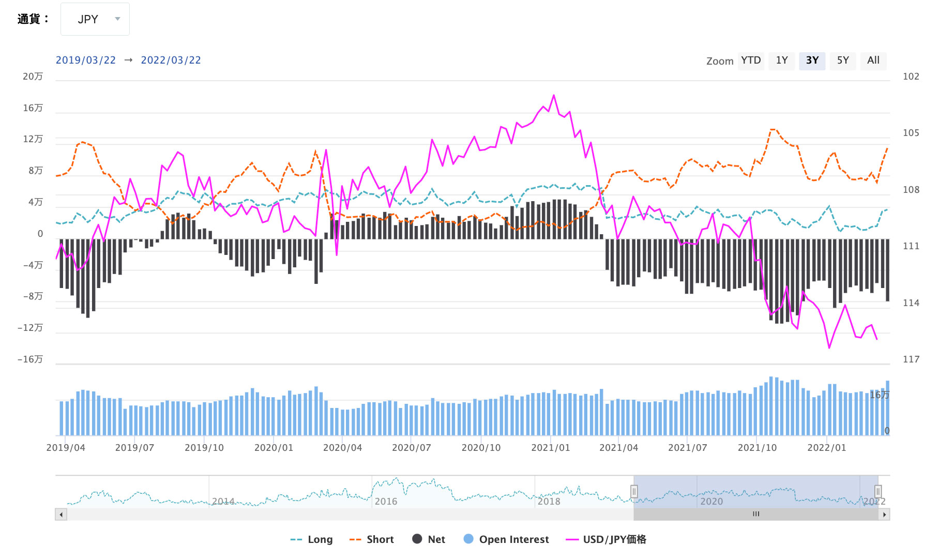Click the 2020/07 x-axis label
The height and width of the screenshot is (560, 939).
412,447
